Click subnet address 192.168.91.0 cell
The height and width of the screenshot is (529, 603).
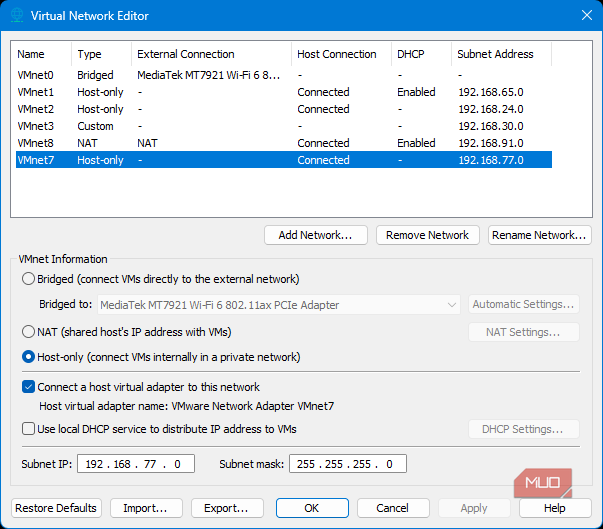pyautogui.click(x=491, y=143)
